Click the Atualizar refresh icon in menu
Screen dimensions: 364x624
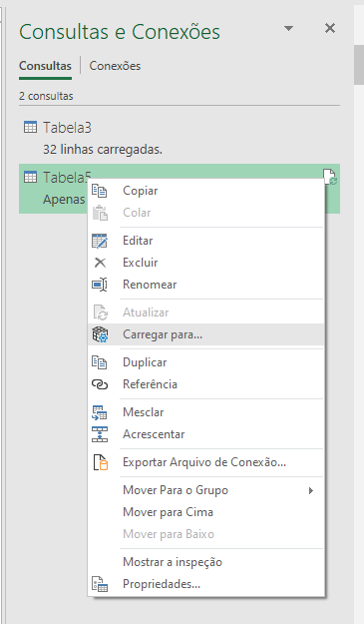click(x=100, y=312)
